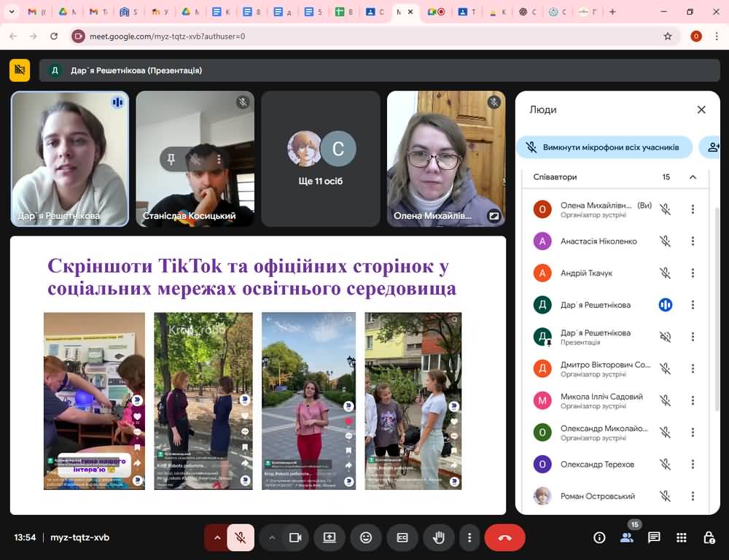Toggle your microphone in bottom bar
729x560 pixels.
click(240, 537)
